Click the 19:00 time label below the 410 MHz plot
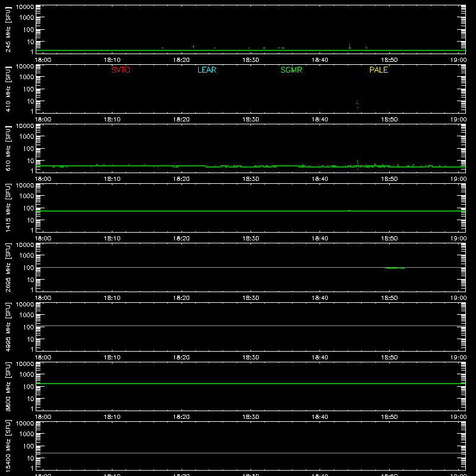 click(x=458, y=120)
